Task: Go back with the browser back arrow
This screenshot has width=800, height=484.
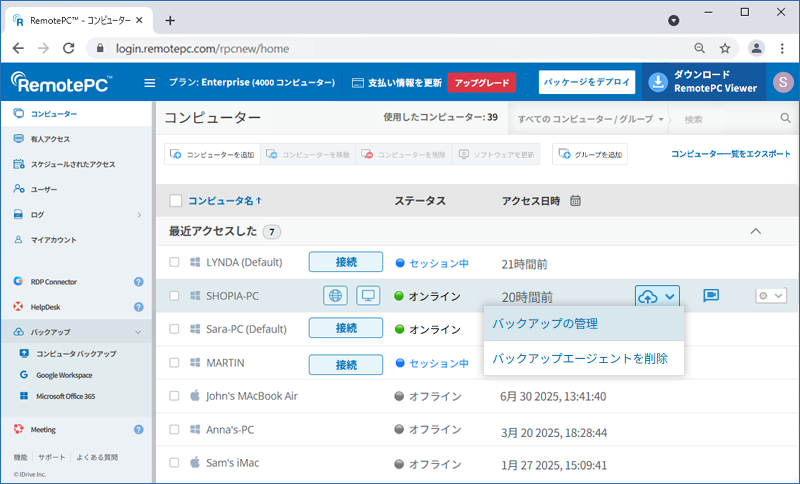Action: pyautogui.click(x=18, y=48)
